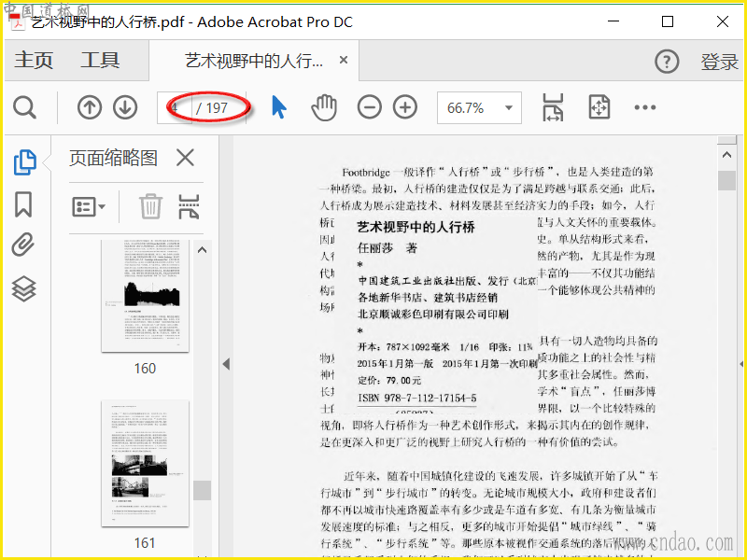Select page 160 thumbnail
The image size is (747, 560).
[145, 296]
